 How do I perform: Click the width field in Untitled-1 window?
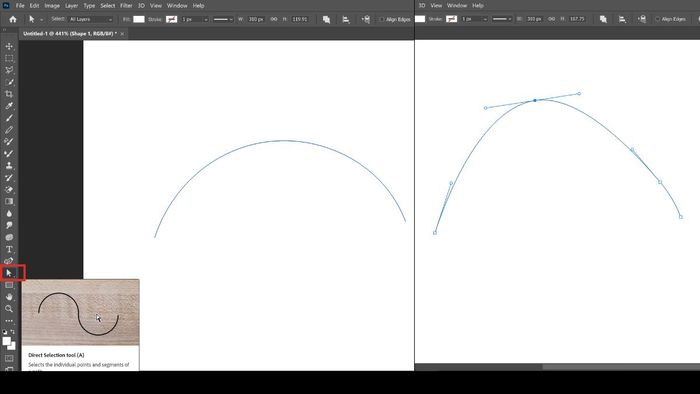coord(256,19)
